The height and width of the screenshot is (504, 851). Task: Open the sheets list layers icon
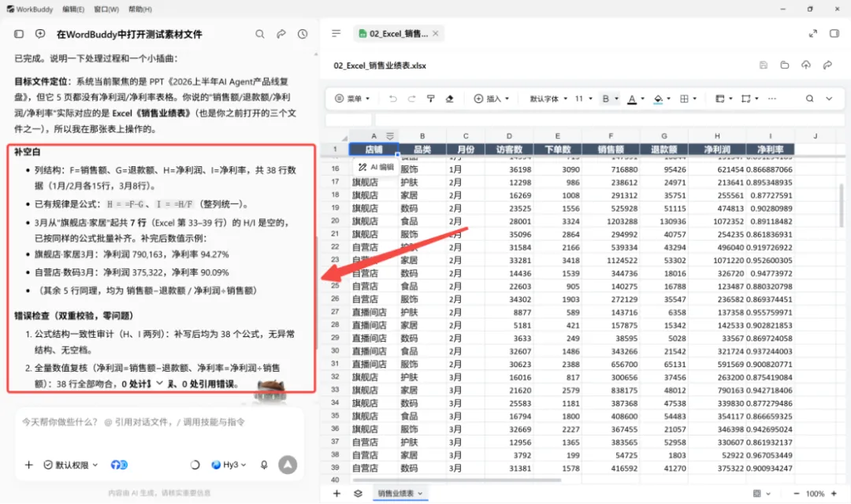point(358,493)
